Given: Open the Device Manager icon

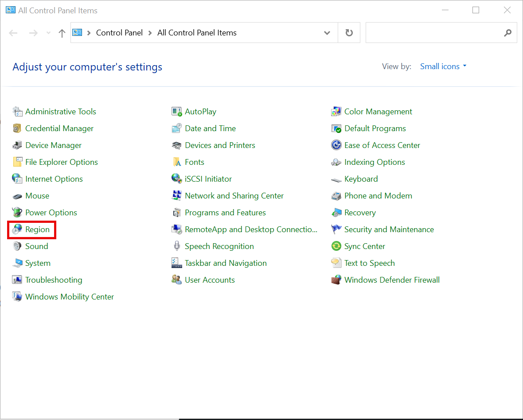Looking at the screenshot, I should coord(17,145).
